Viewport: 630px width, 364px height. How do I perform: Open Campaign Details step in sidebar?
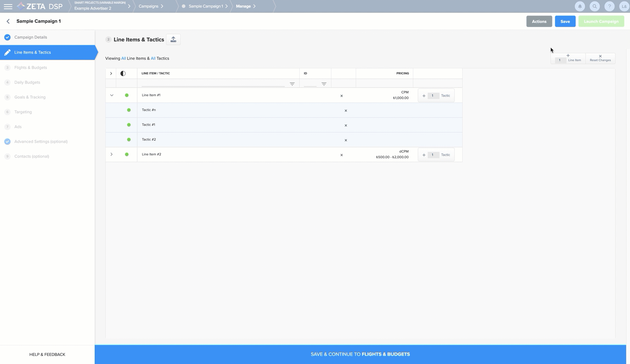[30, 37]
